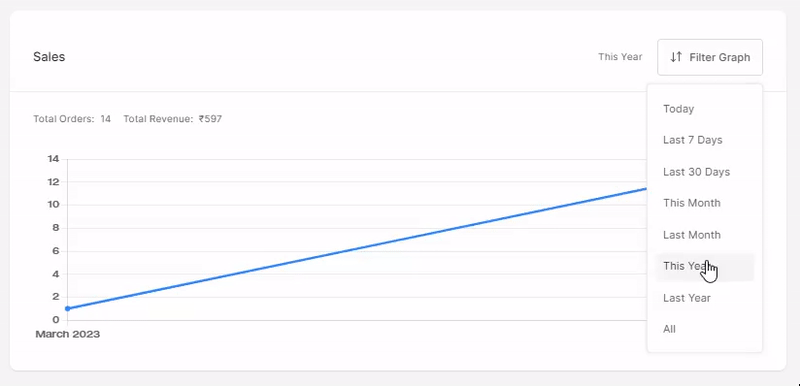Click the March 2023 x-axis label
The height and width of the screenshot is (386, 800).
pos(67,334)
